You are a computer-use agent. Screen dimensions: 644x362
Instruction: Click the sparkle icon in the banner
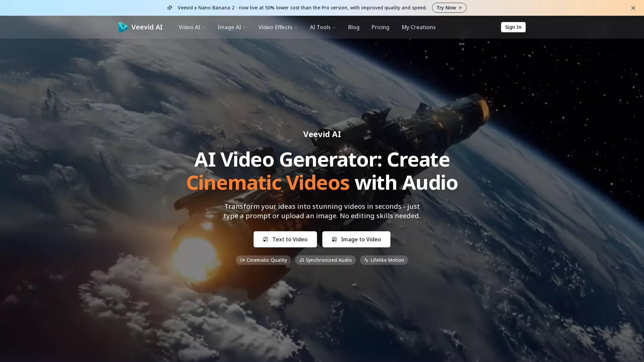[x=170, y=7]
